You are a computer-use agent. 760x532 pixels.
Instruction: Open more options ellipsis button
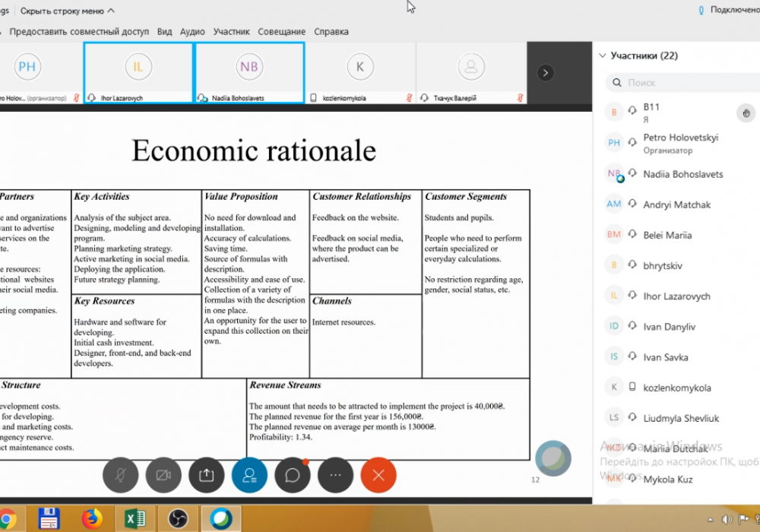335,475
